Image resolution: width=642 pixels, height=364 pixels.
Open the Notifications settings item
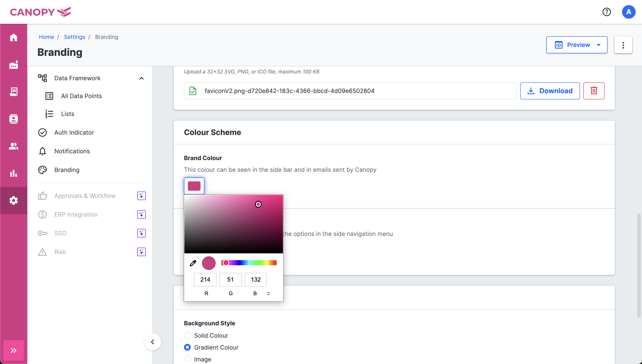coord(72,151)
